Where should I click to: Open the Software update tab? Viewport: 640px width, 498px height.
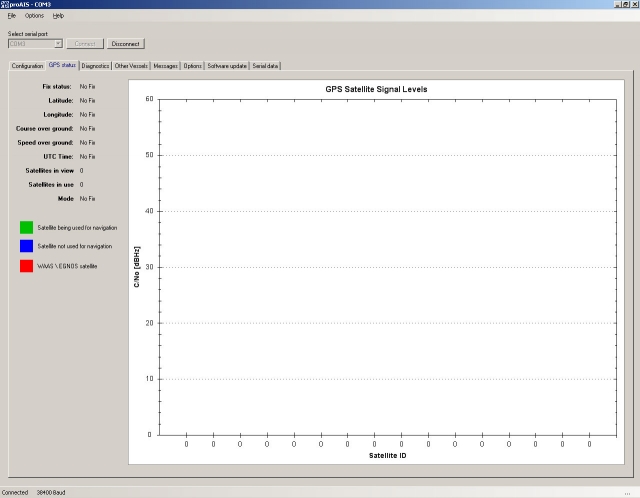pyautogui.click(x=227, y=66)
